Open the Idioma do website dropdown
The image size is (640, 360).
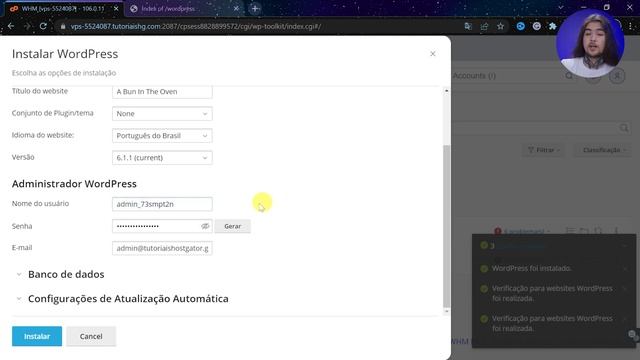[x=162, y=136]
